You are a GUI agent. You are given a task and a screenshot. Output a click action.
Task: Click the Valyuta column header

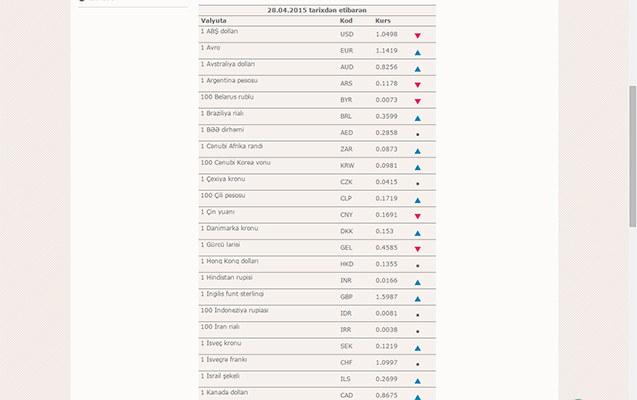point(214,20)
